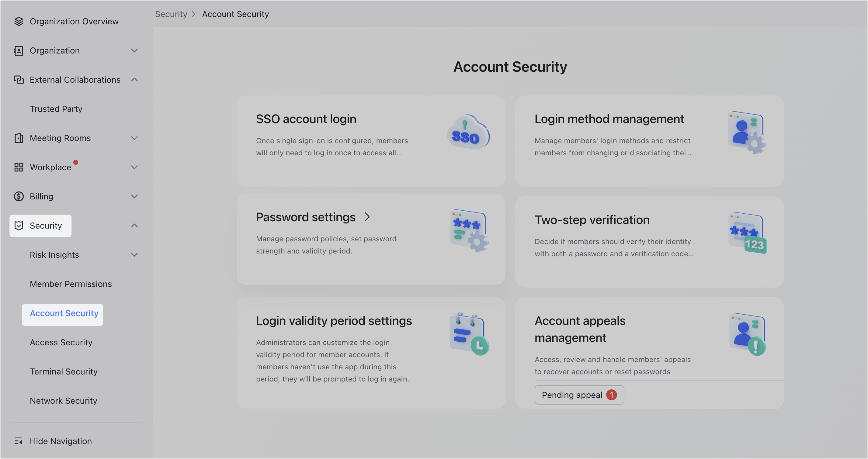Click the Hide Navigation icon

[19, 441]
